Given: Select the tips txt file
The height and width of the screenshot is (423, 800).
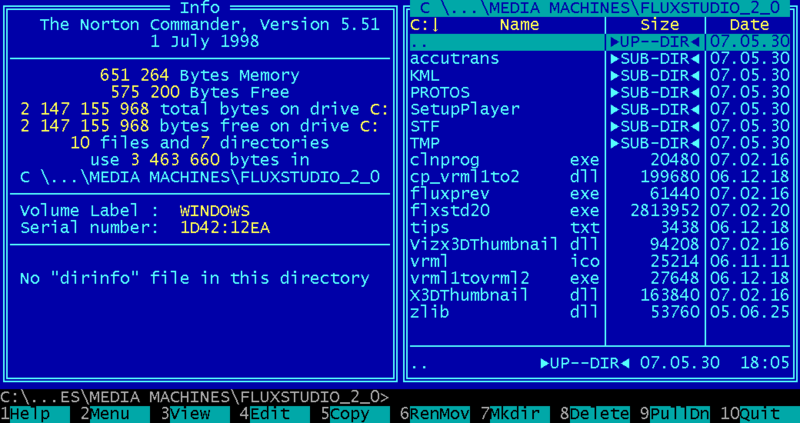Looking at the screenshot, I should click(600, 227).
